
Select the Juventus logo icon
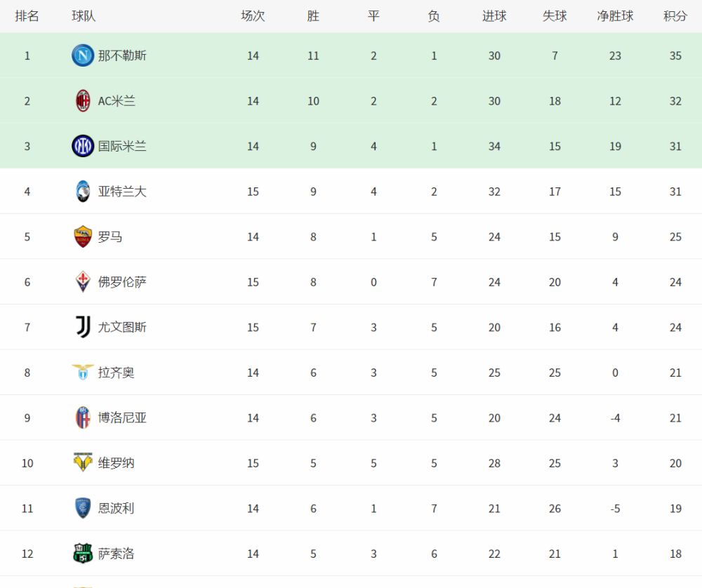coord(83,327)
